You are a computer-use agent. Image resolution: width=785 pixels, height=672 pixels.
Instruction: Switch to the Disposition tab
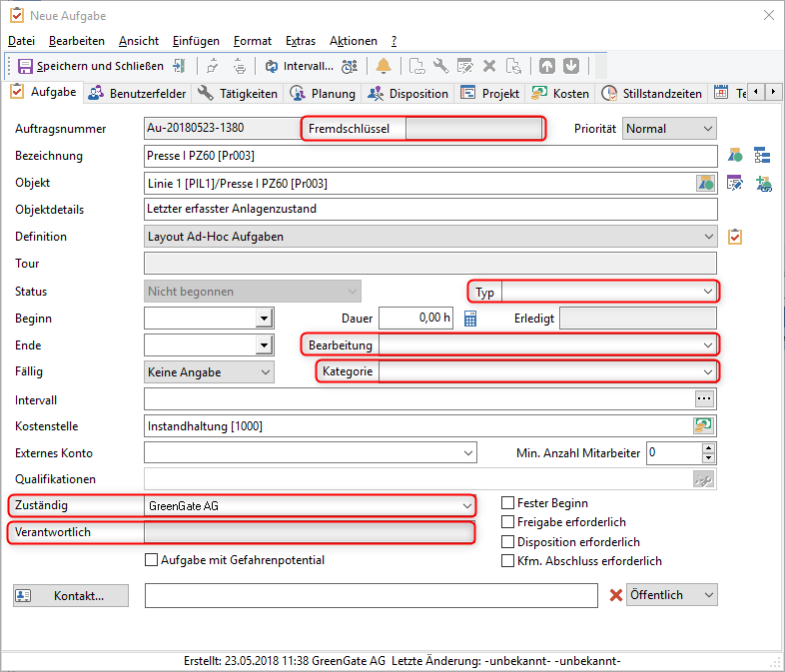[x=408, y=94]
